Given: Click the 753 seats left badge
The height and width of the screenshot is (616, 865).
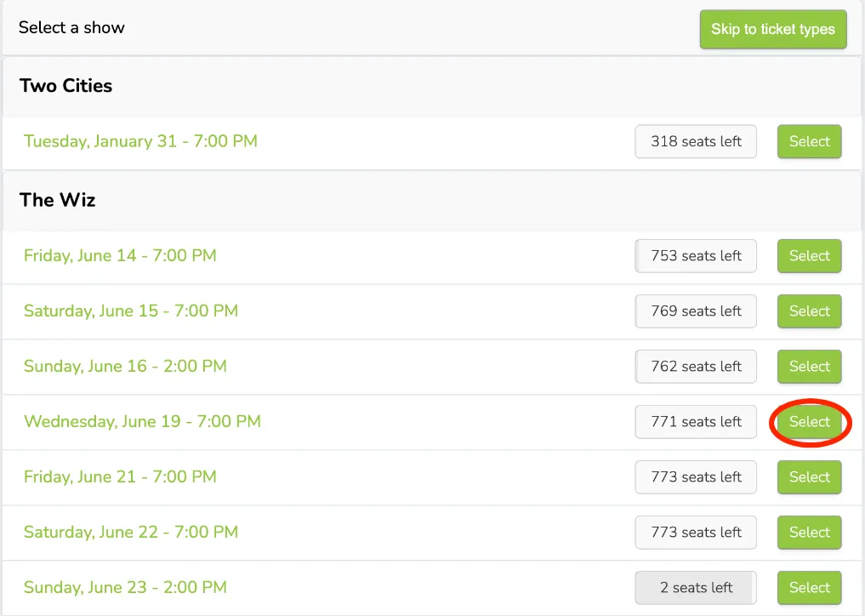Looking at the screenshot, I should point(696,255).
